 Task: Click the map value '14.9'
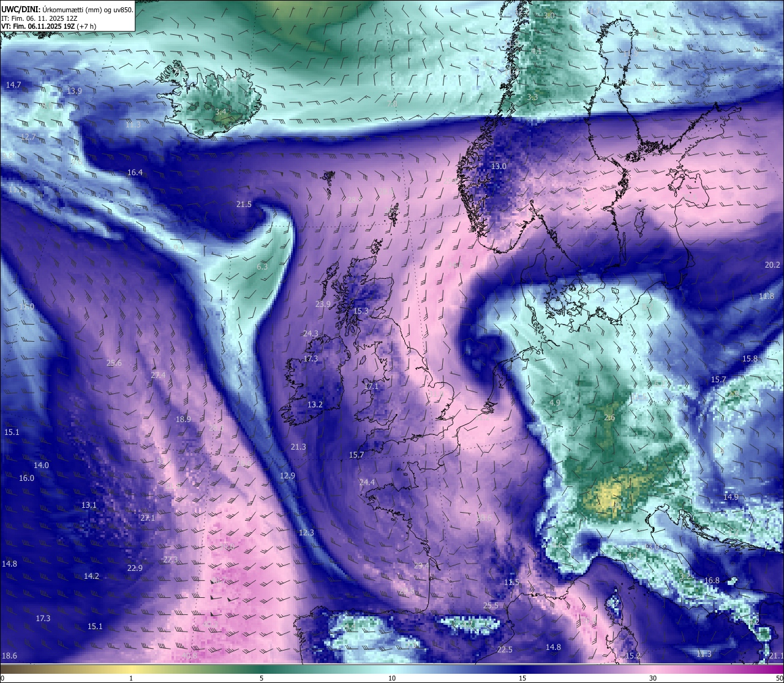tap(731, 497)
